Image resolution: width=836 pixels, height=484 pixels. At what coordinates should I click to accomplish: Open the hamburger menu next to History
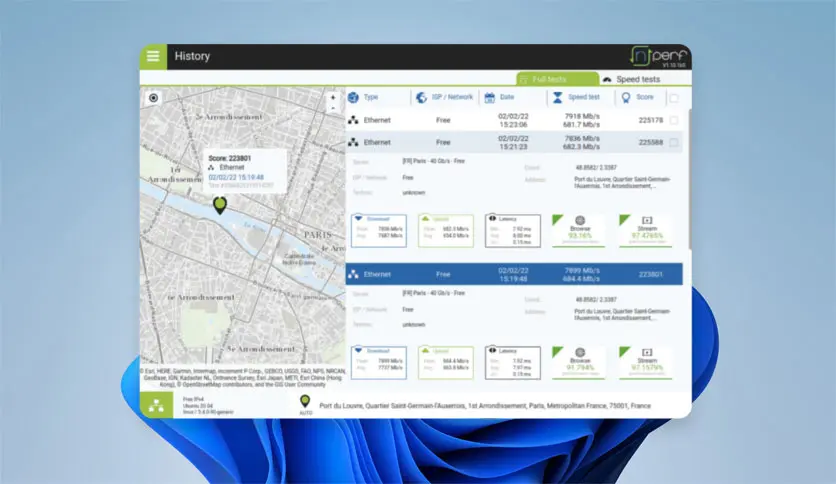(153, 57)
